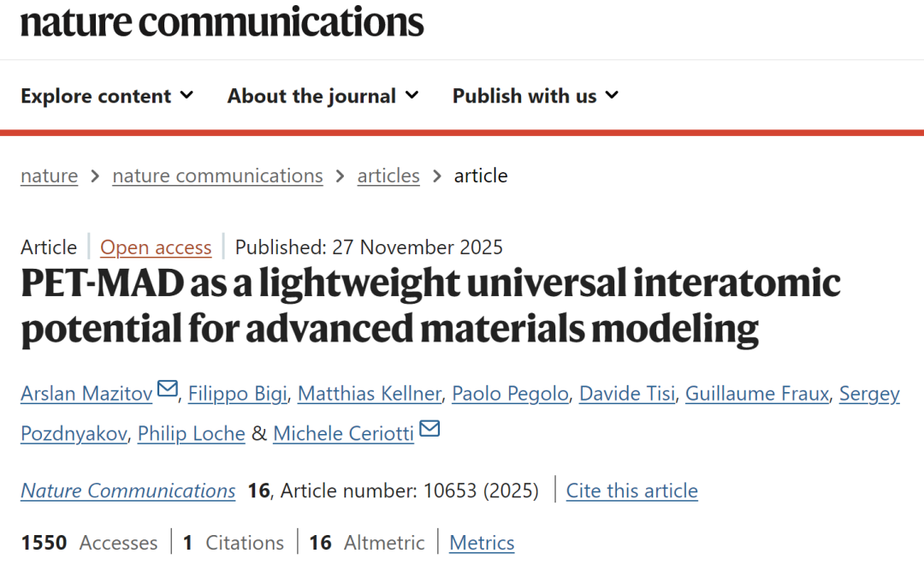View author Matthias Kellner details

click(x=370, y=394)
